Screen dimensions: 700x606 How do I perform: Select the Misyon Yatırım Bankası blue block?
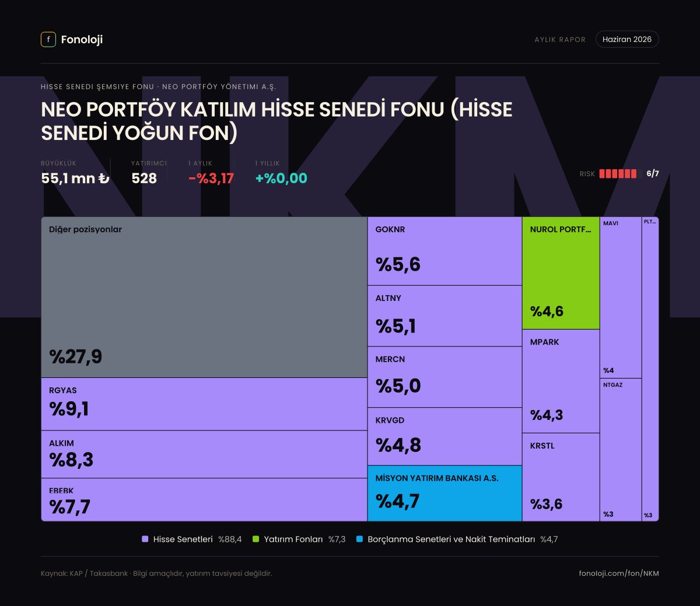pos(444,493)
